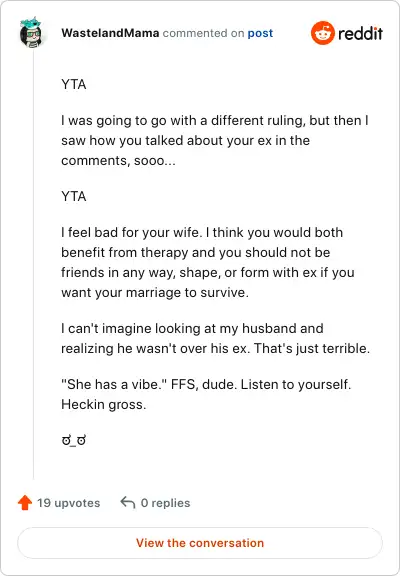400x576 pixels.
Task: Click the "can't imagine looking at my husband" paragraph
Action: point(215,338)
